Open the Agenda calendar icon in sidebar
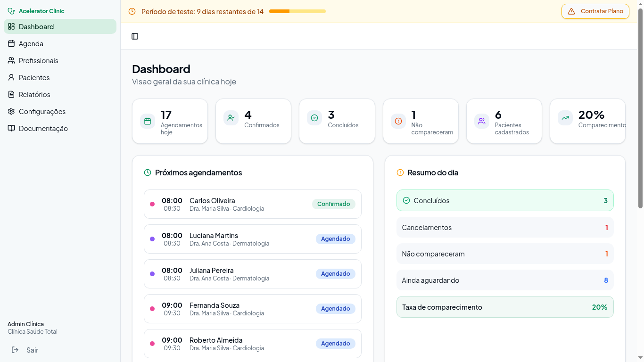The image size is (644, 362). click(11, 43)
